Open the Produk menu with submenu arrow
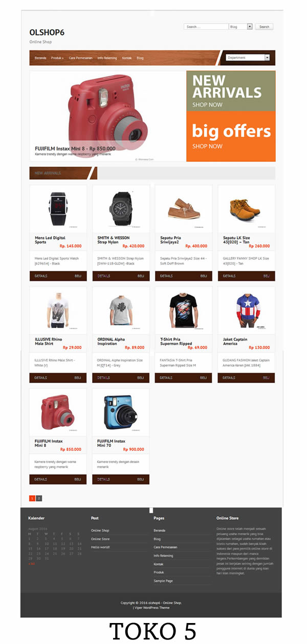Viewport: 307px width, 644px height. pyautogui.click(x=57, y=58)
